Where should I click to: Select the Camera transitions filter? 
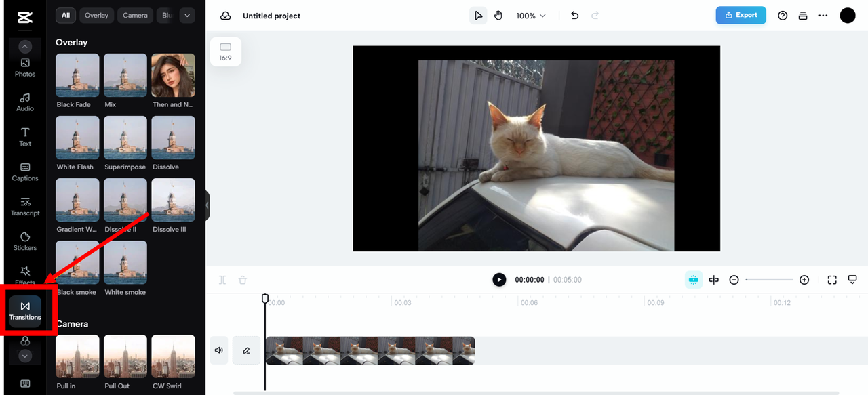coord(135,15)
